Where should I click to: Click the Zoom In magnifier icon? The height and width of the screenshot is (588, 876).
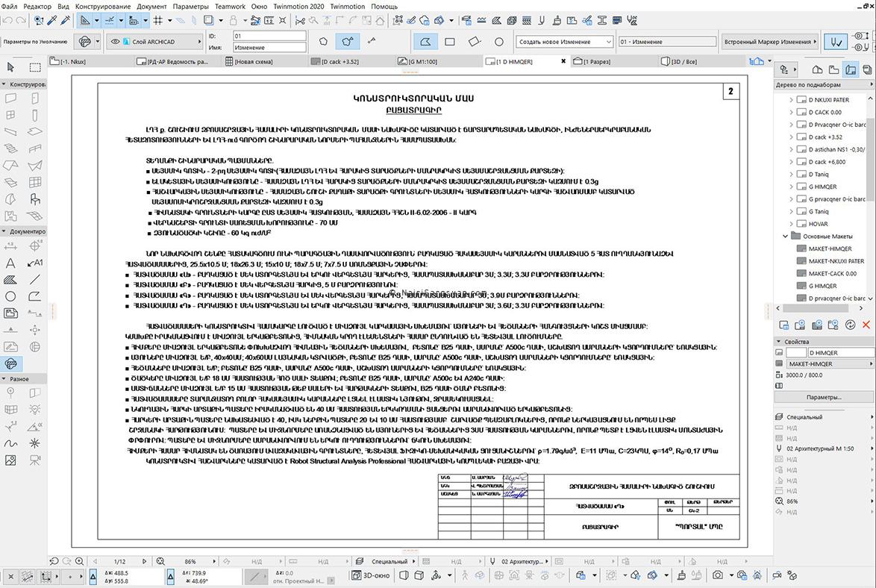[x=79, y=561]
